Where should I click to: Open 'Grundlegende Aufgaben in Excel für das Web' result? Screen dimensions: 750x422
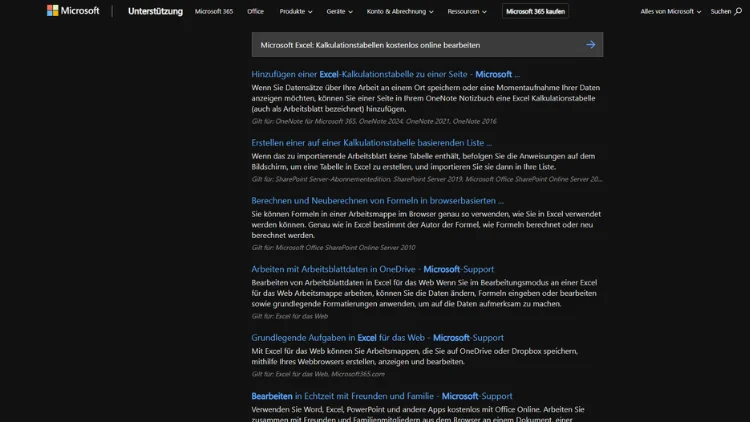pyautogui.click(x=377, y=337)
